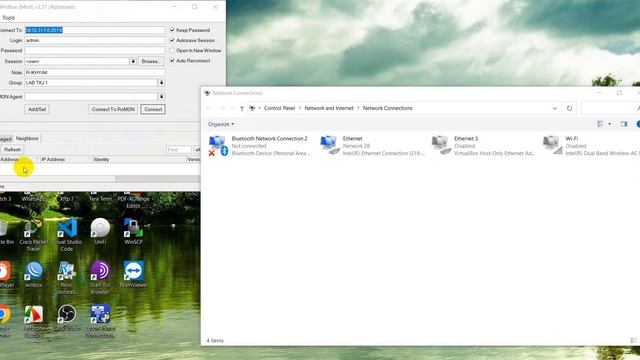This screenshot has width=640, height=360.
Task: Expand the Session dropdown arrow
Action: [133, 61]
